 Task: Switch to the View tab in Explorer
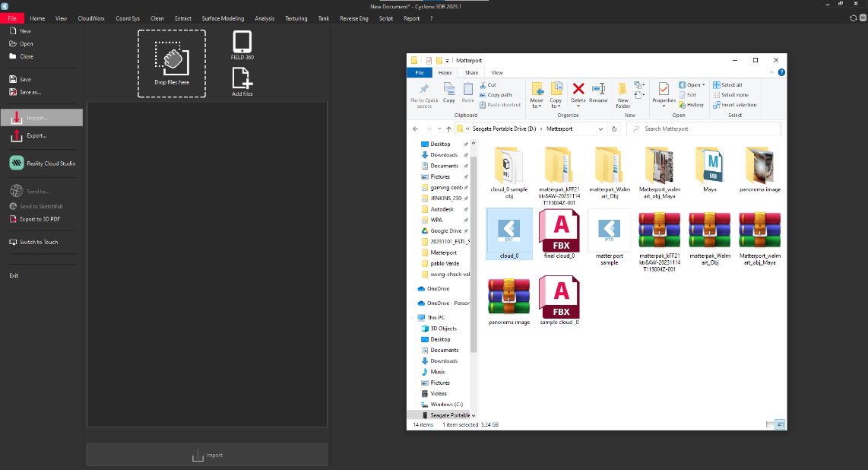[x=497, y=72]
